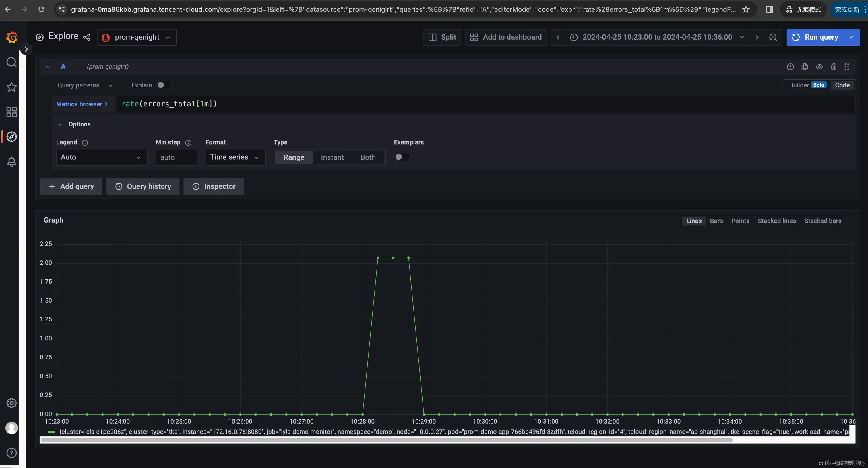Open Administration gear icon in sidebar
The height and width of the screenshot is (468, 868).
click(x=11, y=403)
